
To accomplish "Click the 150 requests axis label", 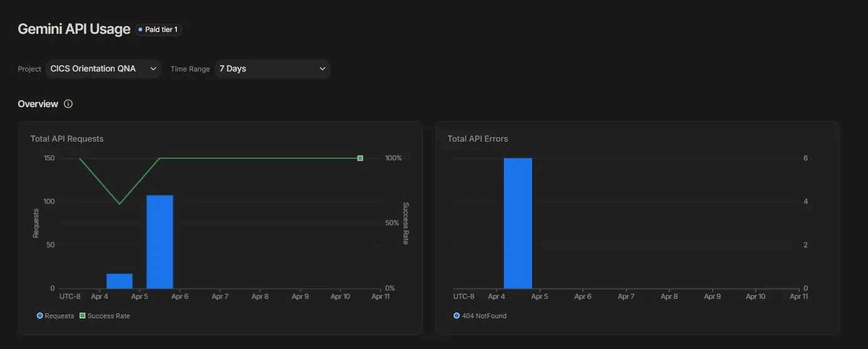I will (x=49, y=158).
